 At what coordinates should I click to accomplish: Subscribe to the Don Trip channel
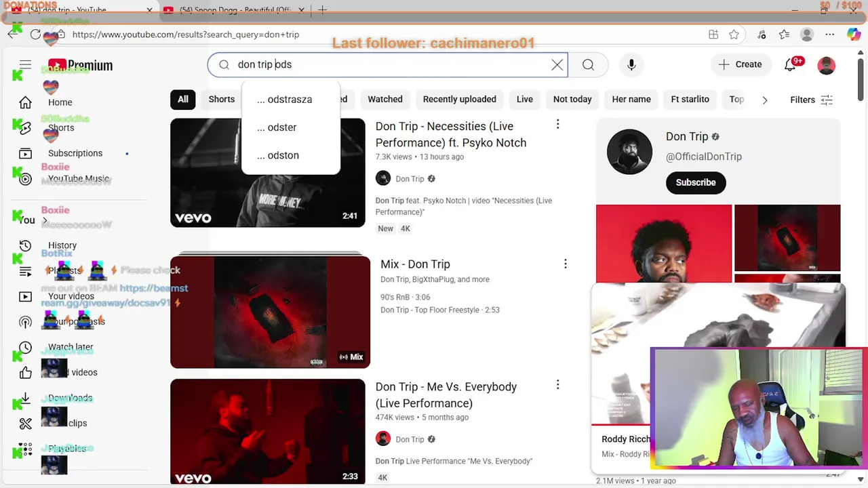(x=696, y=182)
